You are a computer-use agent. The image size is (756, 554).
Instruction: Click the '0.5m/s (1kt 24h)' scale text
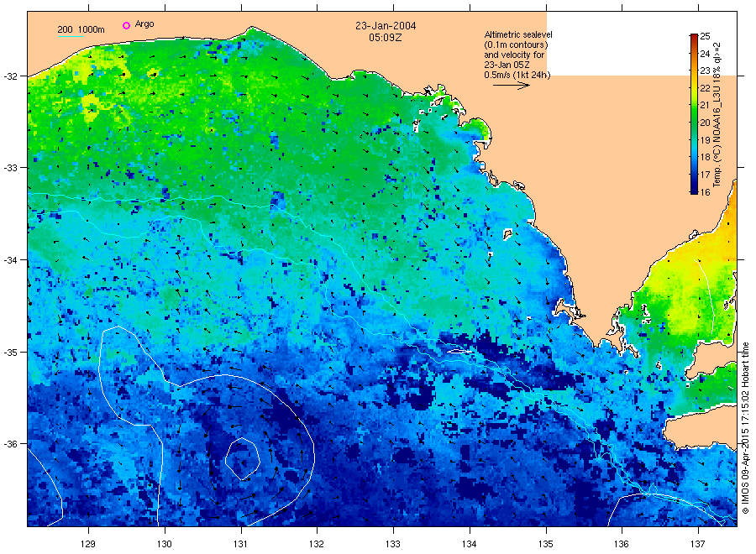517,75
